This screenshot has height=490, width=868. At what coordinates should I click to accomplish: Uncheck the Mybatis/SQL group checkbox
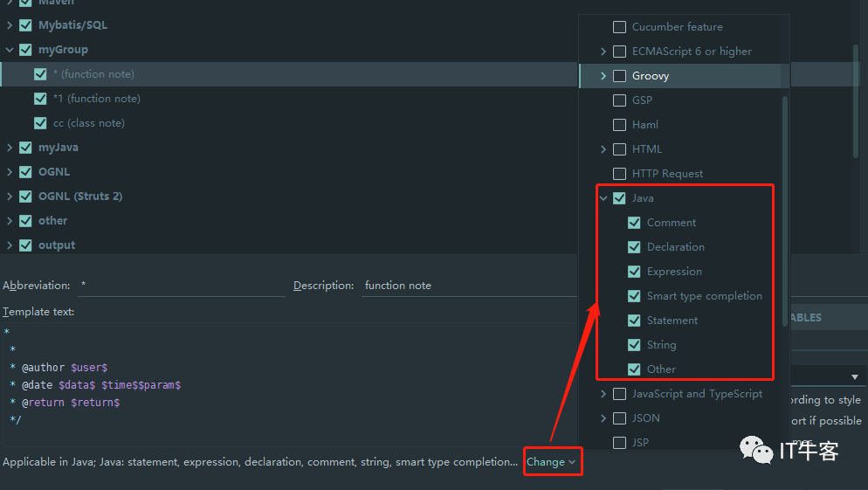pyautogui.click(x=25, y=25)
